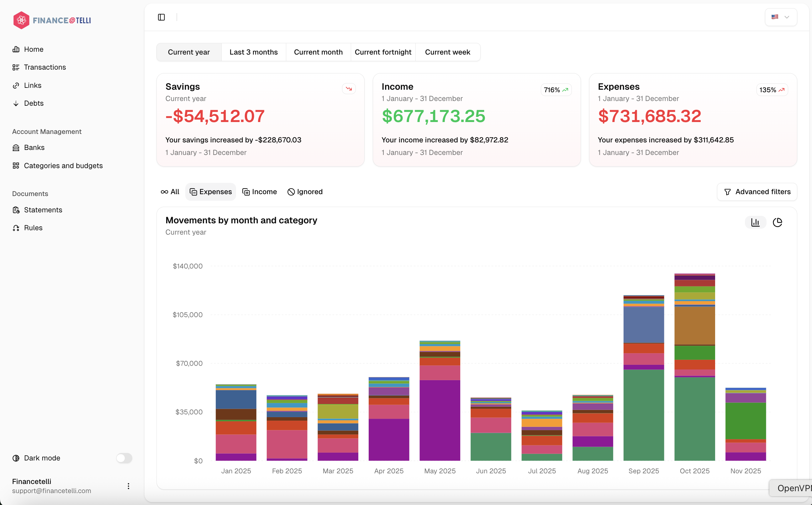The width and height of the screenshot is (812, 505).
Task: Click the purple May 2025 bar segment
Action: coord(440,420)
